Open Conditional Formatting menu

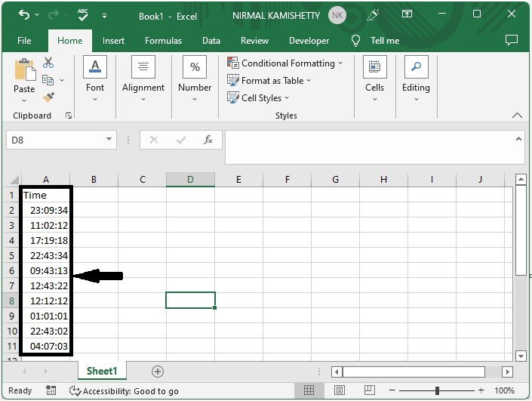[284, 63]
